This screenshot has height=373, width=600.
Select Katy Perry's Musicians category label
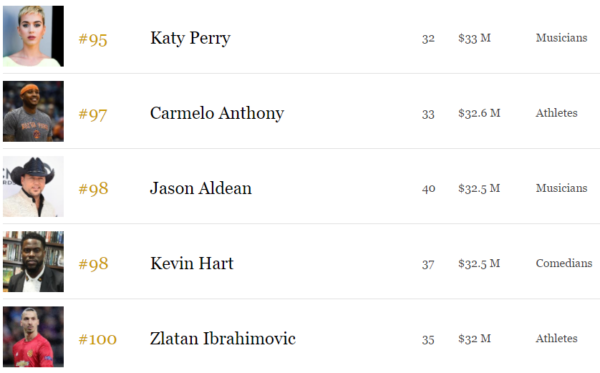click(x=561, y=38)
